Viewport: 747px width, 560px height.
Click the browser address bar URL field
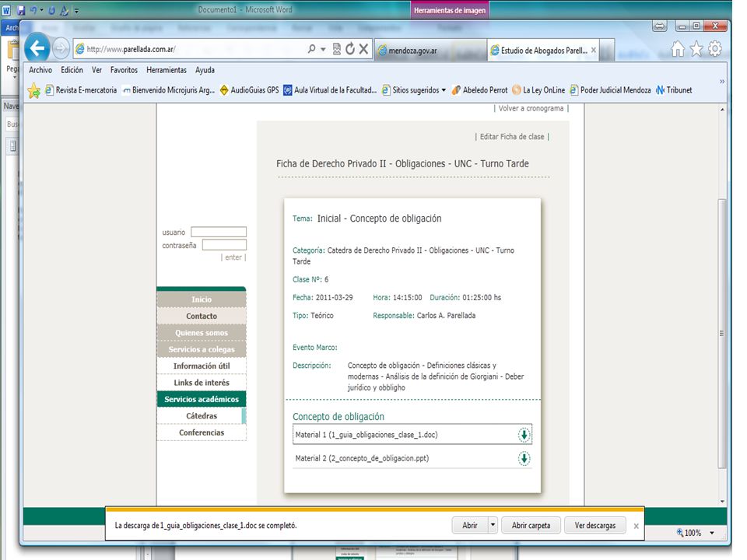point(191,49)
